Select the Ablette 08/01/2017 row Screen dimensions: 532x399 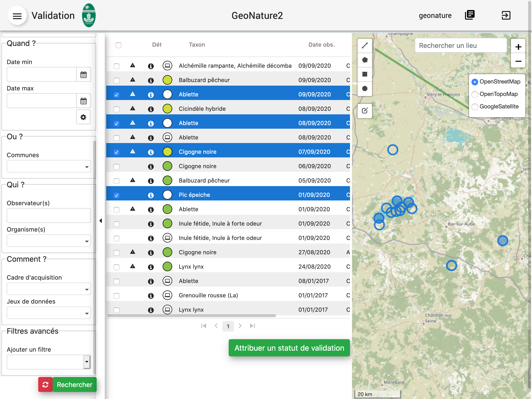point(228,281)
